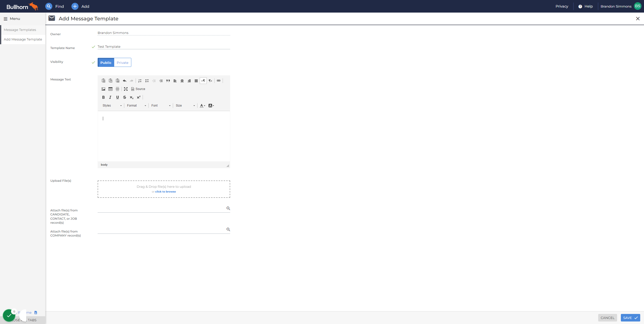
Task: Insert an image into the message
Action: [x=103, y=89]
